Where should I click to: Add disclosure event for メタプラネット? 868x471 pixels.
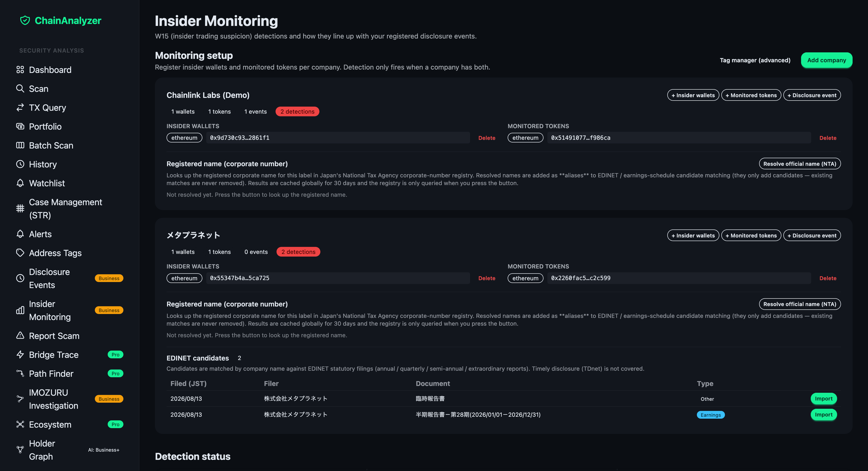coord(812,235)
